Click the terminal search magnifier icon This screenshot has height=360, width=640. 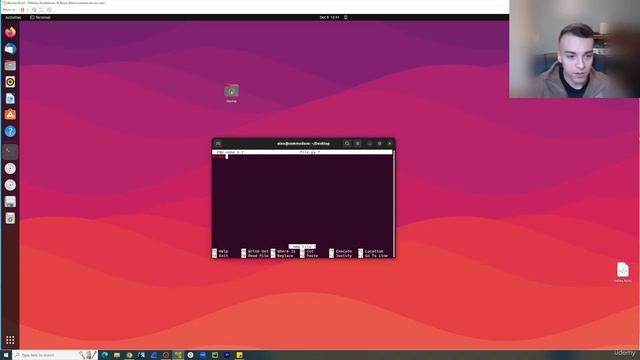[347, 143]
